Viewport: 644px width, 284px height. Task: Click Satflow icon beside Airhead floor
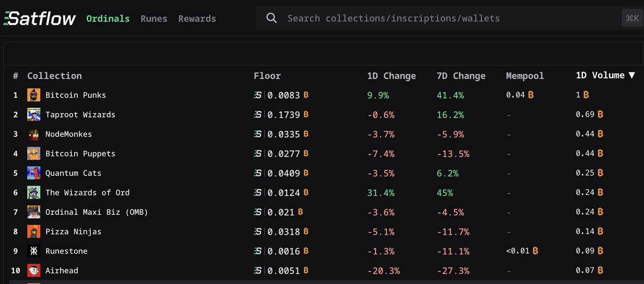coord(258,271)
